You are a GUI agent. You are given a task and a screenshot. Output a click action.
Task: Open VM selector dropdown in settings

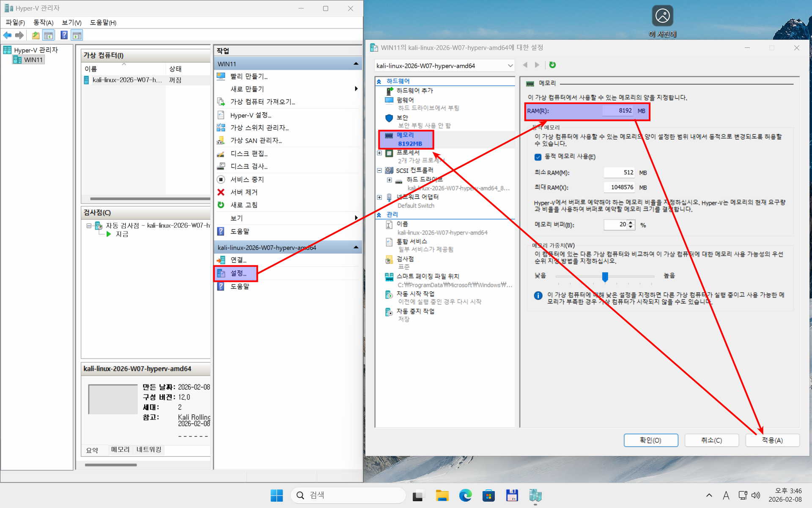[x=510, y=66]
